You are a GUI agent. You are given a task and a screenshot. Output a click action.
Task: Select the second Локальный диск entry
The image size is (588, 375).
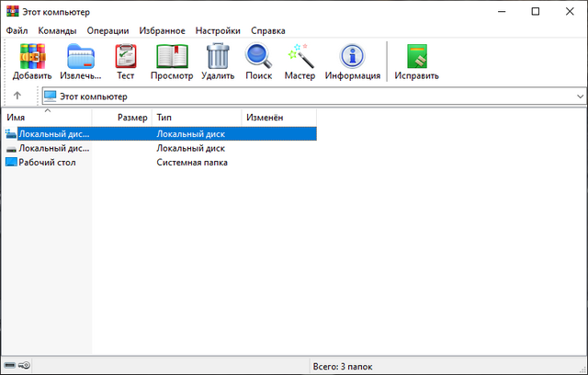53,148
